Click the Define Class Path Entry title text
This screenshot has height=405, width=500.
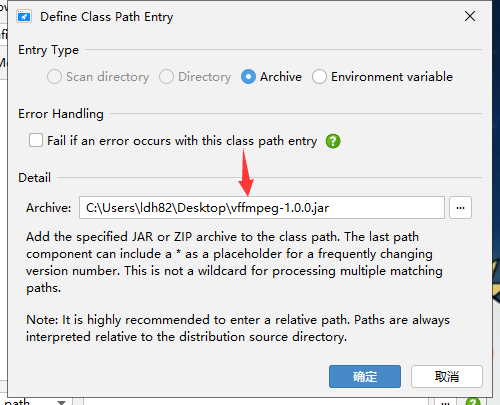pos(107,17)
